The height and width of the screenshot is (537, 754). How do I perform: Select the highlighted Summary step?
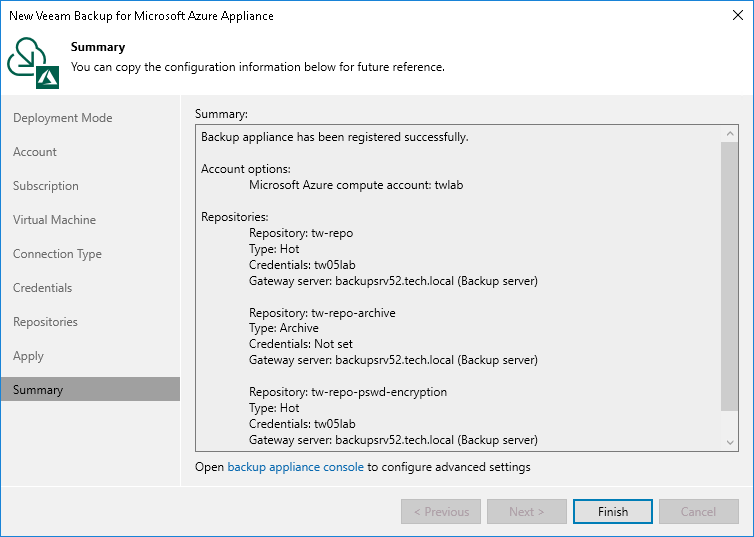pyautogui.click(x=38, y=390)
